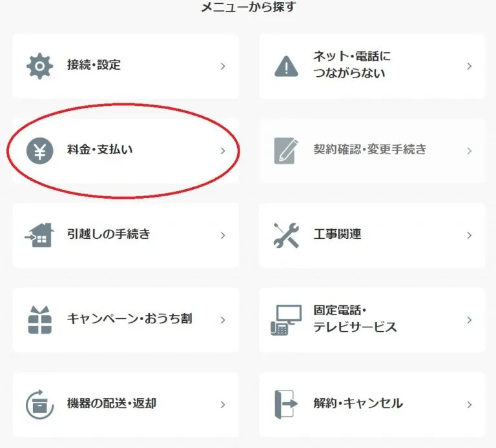Open the 機器の配送・返却 card
Viewport: 496px width, 448px height.
pos(125,405)
